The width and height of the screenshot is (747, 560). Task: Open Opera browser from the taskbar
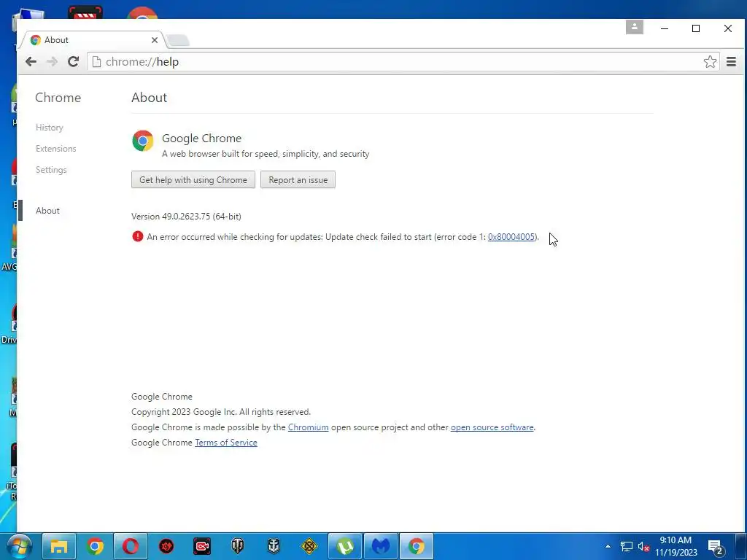click(131, 546)
